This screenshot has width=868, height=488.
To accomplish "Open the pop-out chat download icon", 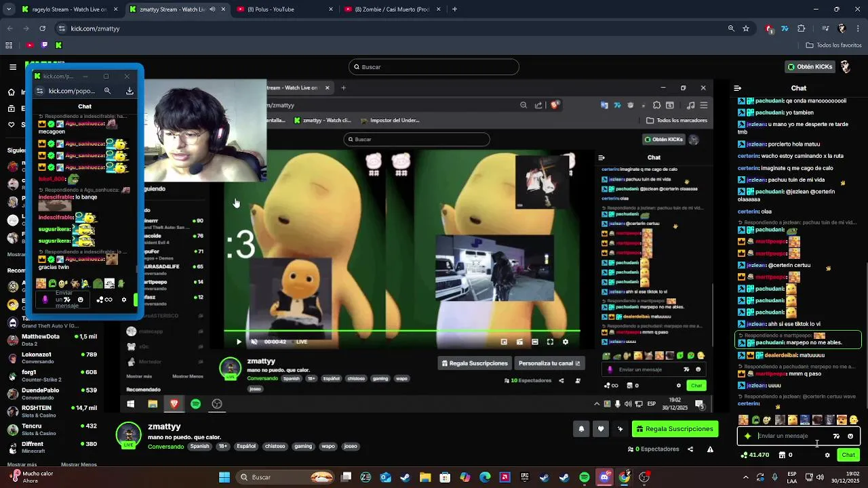I will (130, 91).
